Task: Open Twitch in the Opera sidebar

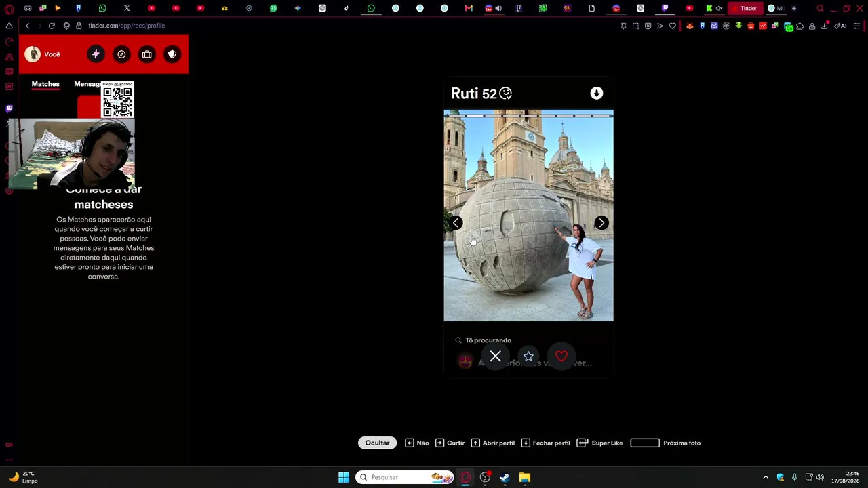Action: click(x=9, y=108)
